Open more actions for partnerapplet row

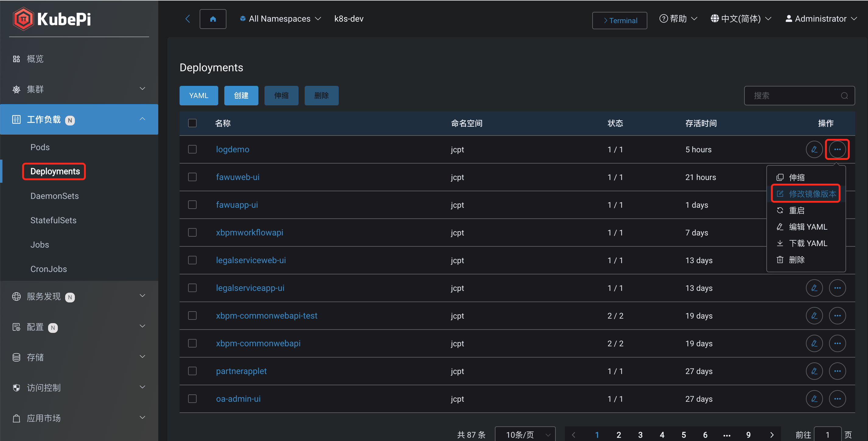(837, 371)
